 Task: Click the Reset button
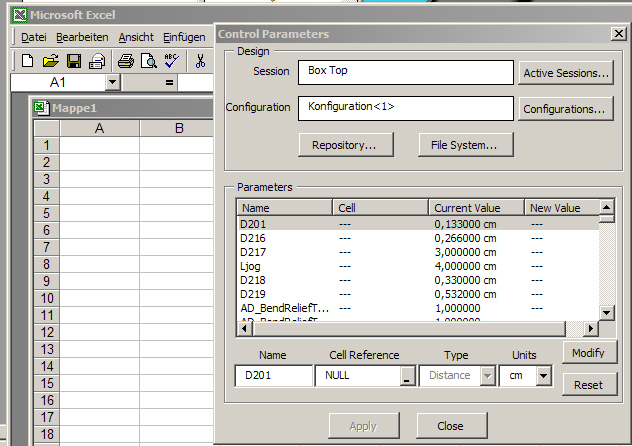point(589,384)
